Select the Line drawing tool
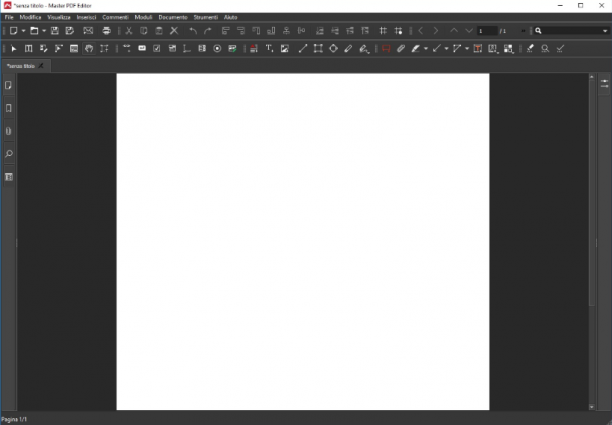Image resolution: width=612 pixels, height=425 pixels. (303, 48)
